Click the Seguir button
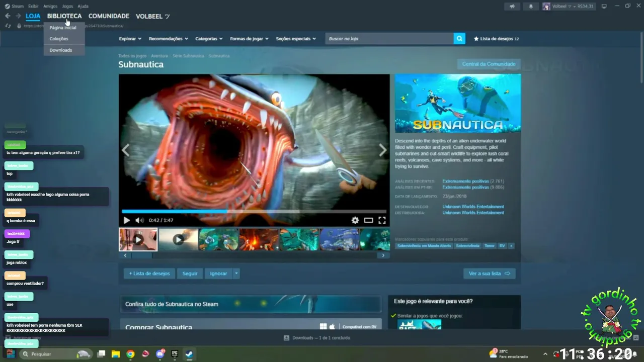The height and width of the screenshot is (362, 644). pos(190,274)
